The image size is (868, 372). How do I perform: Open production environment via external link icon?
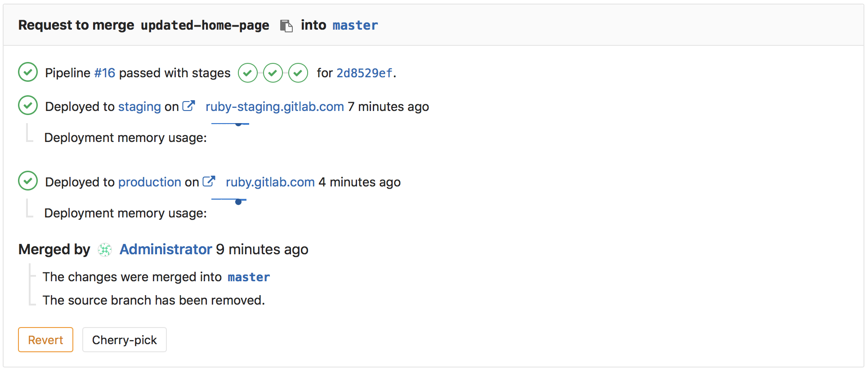(209, 181)
